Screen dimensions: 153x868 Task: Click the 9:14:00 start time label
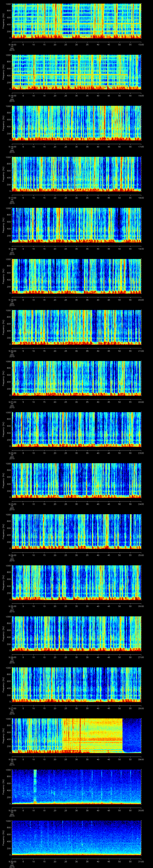(12, 44)
